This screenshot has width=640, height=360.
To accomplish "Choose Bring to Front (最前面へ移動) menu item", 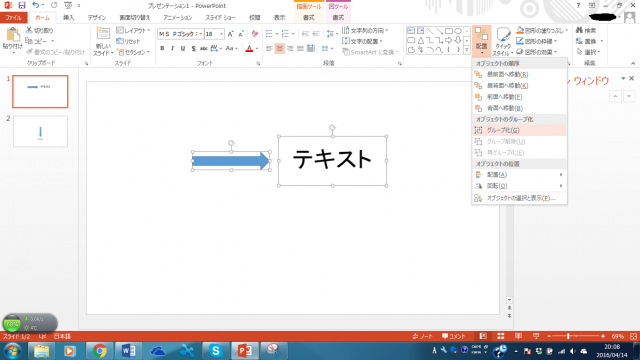I will pyautogui.click(x=519, y=74).
